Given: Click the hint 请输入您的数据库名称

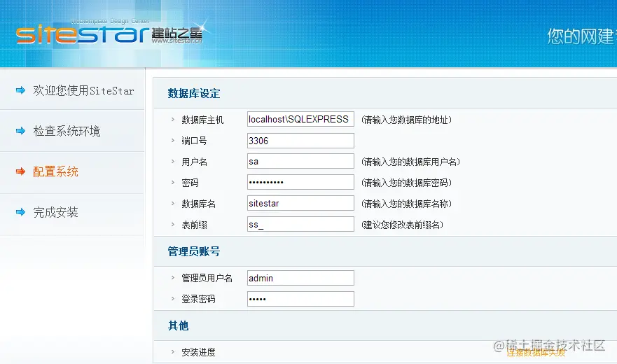Looking at the screenshot, I should 406,204.
